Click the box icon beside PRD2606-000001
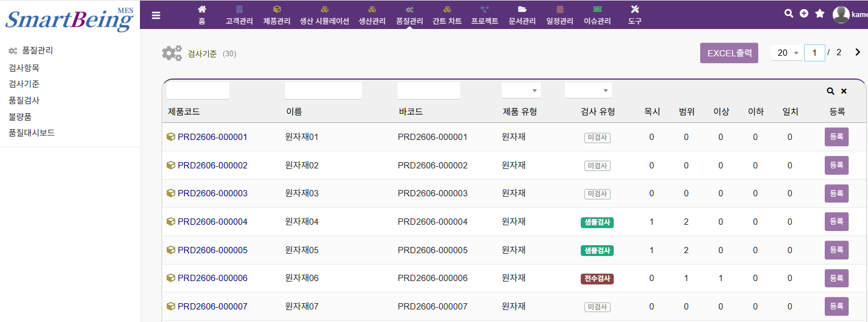 tap(171, 137)
